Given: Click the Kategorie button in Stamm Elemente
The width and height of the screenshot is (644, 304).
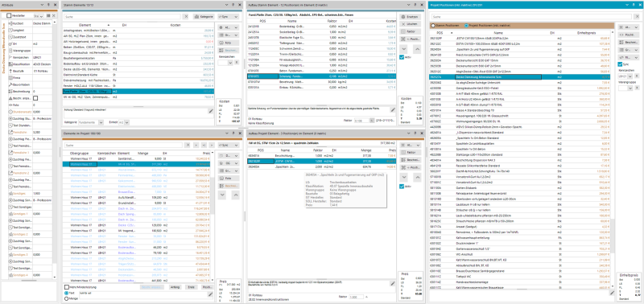Looking at the screenshot, I should [x=204, y=17].
